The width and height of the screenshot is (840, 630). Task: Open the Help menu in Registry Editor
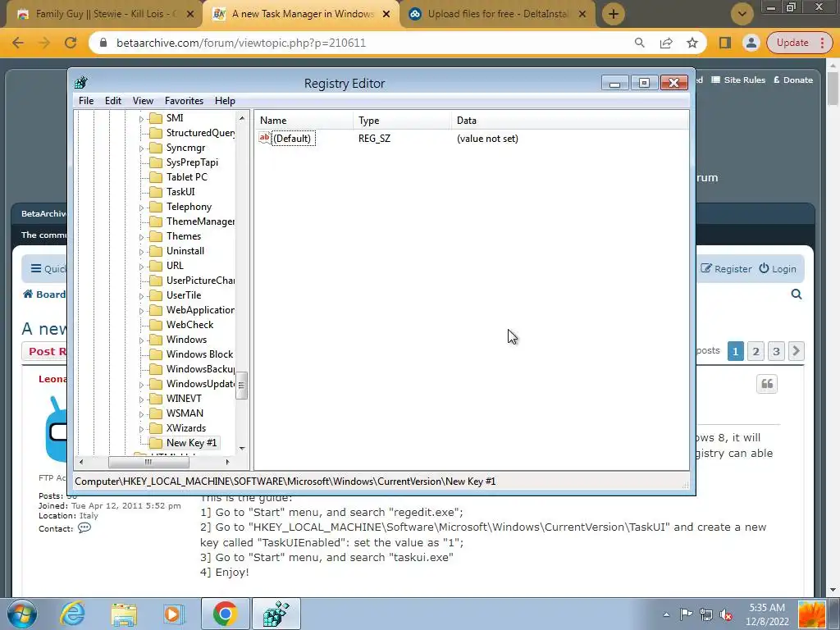coord(225,101)
